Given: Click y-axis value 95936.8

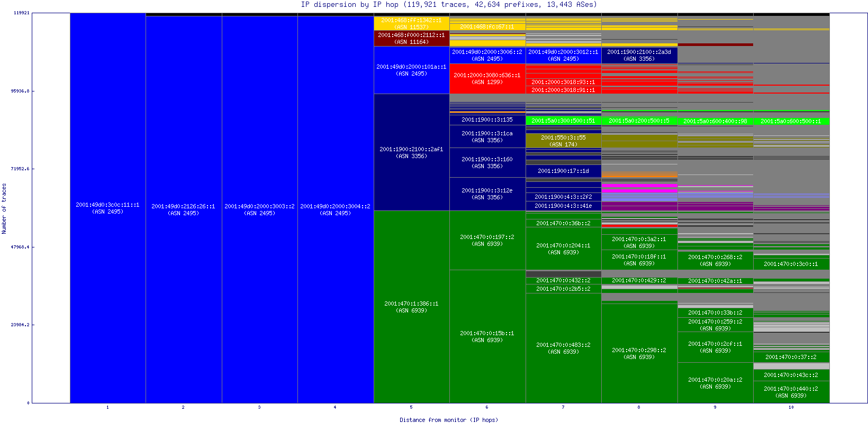Looking at the screenshot, I should click(x=20, y=91).
